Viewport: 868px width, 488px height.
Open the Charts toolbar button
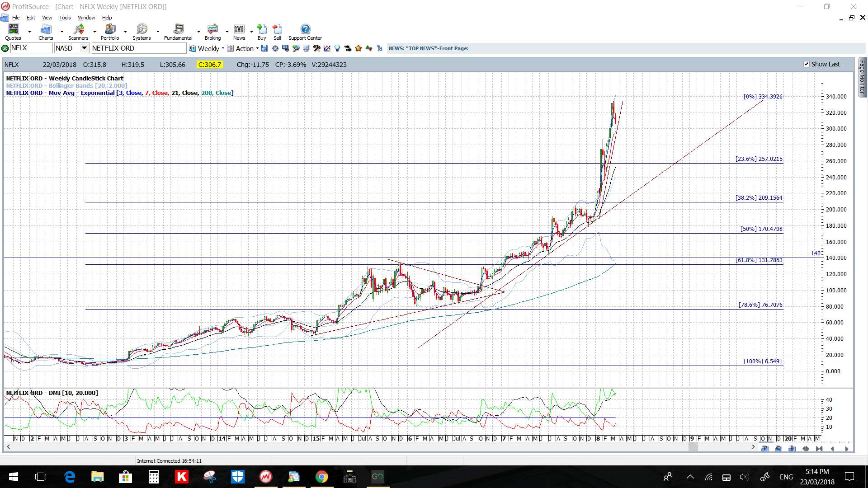46,32
